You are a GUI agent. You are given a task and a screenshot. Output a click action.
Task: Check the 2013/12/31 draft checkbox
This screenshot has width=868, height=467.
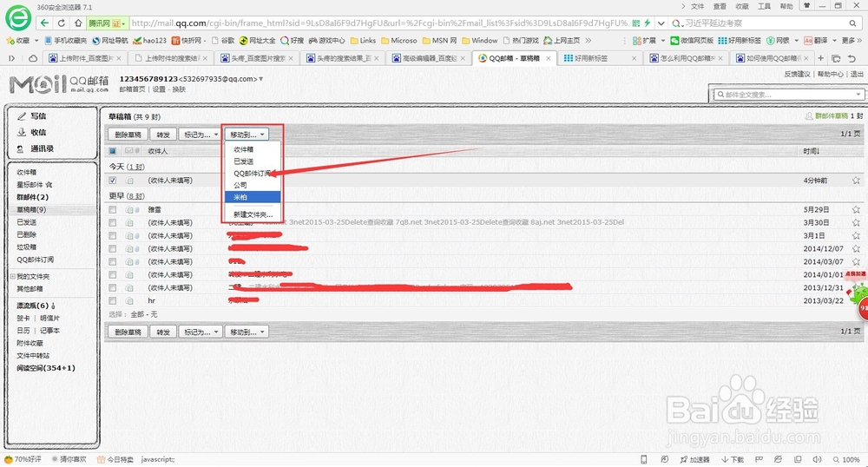[x=113, y=287]
